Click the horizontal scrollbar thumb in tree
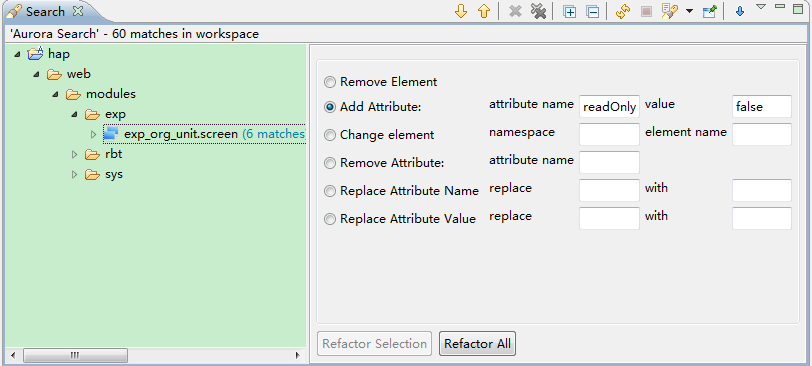This screenshot has height=366, width=812. click(76, 355)
